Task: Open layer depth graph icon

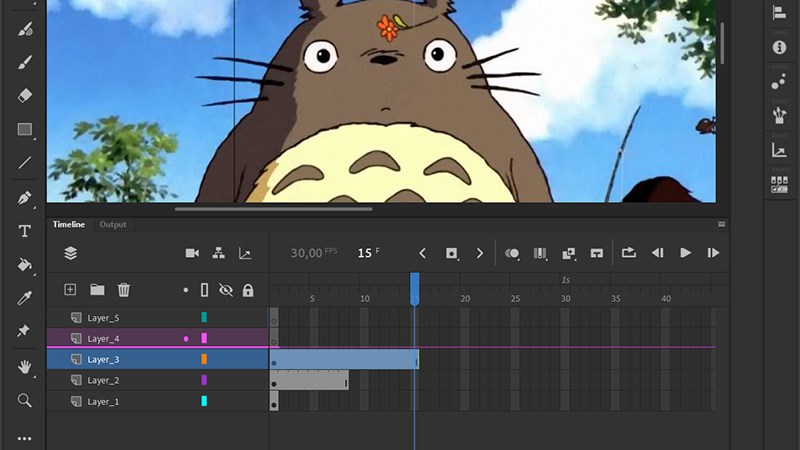Action: point(245,254)
